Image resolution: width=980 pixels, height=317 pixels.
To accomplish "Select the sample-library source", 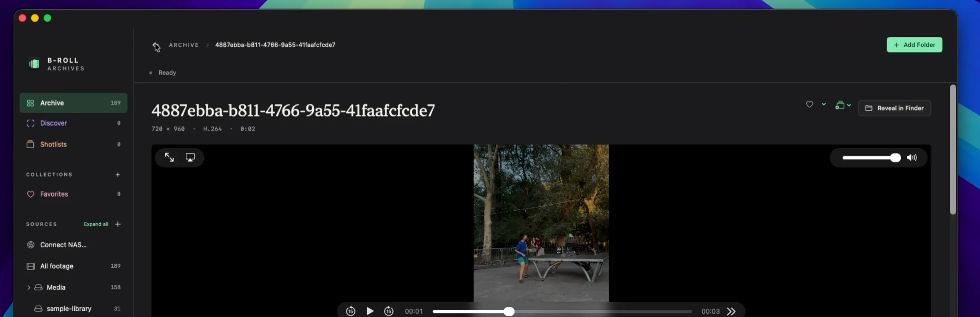I will pyautogui.click(x=73, y=309).
